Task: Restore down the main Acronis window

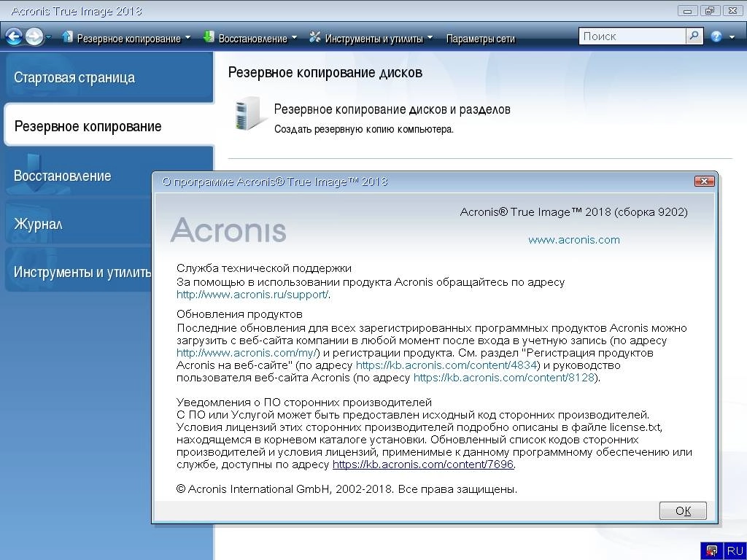Action: 710,10
